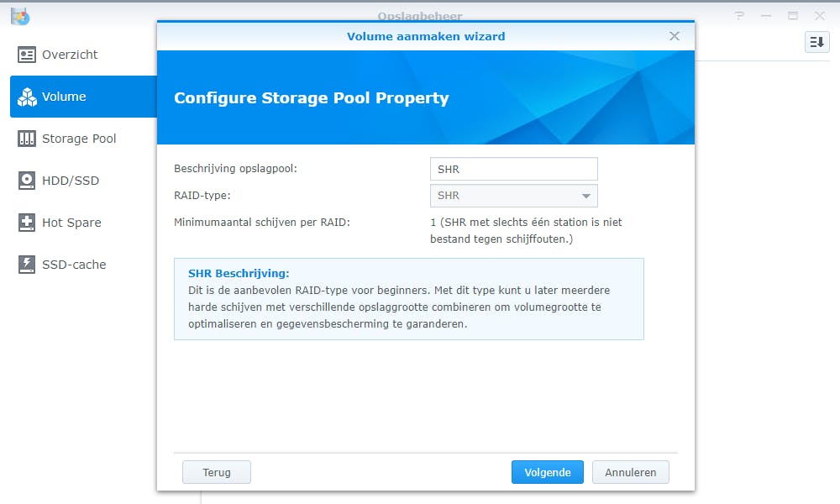The image size is (840, 504).
Task: Go to Hot Spare section
Action: (71, 223)
